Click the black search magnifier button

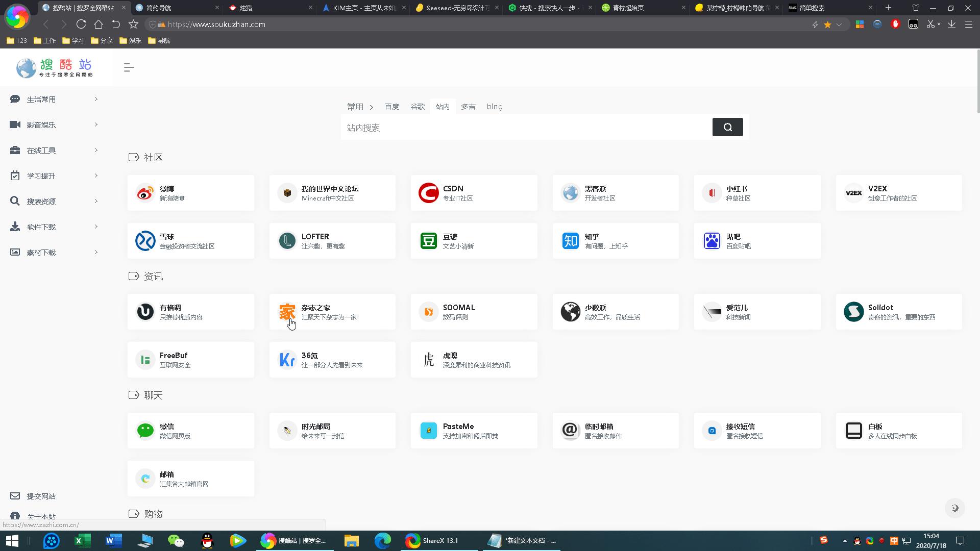click(727, 127)
